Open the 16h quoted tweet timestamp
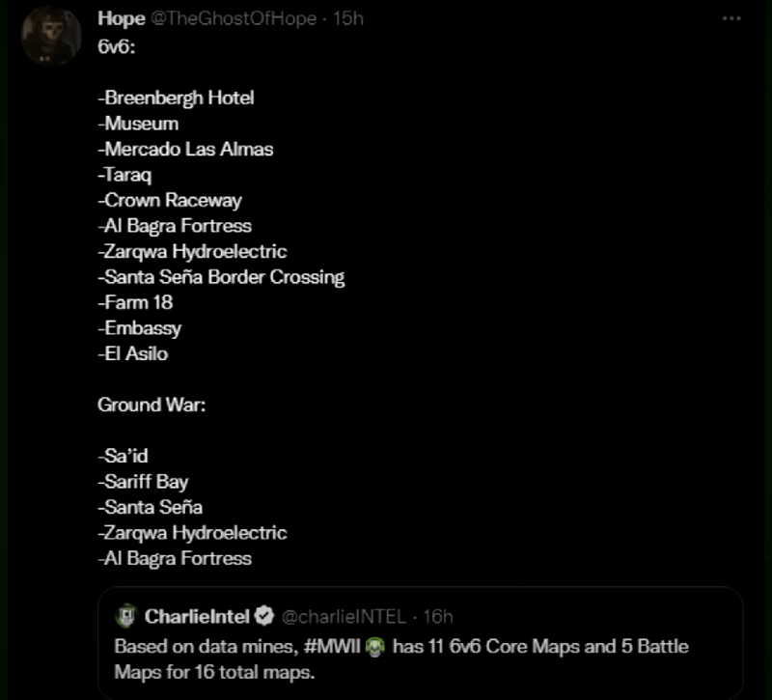Viewport: 772px width, 700px height. pyautogui.click(x=437, y=616)
